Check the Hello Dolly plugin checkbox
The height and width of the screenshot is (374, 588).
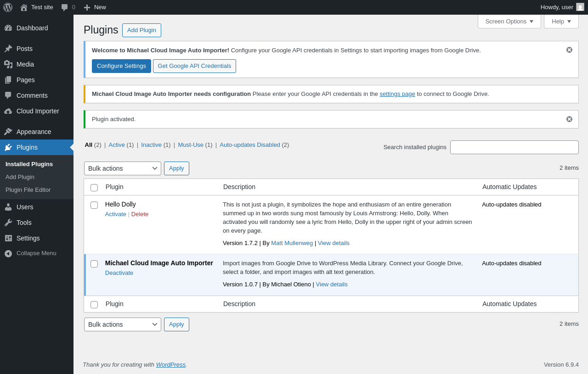tap(94, 205)
